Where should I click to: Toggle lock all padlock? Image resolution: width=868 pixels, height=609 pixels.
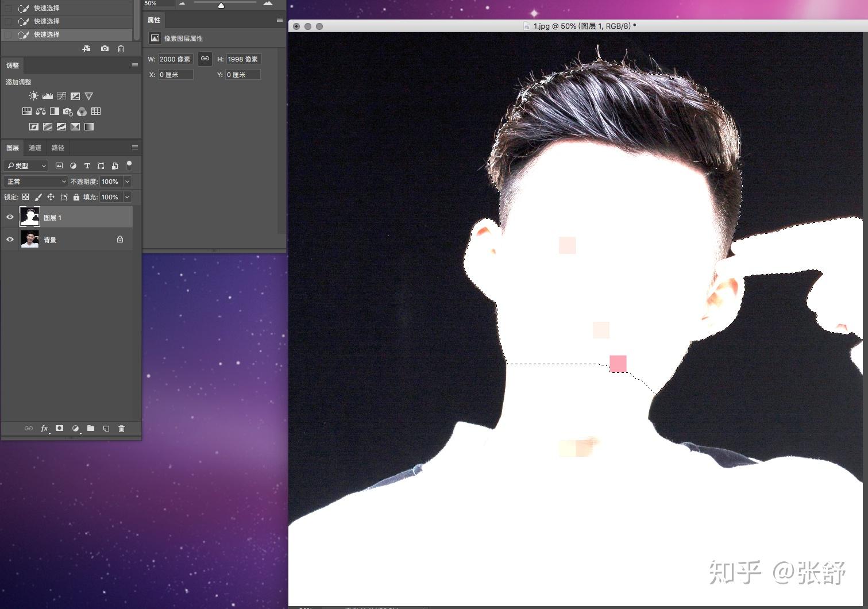[x=76, y=197]
